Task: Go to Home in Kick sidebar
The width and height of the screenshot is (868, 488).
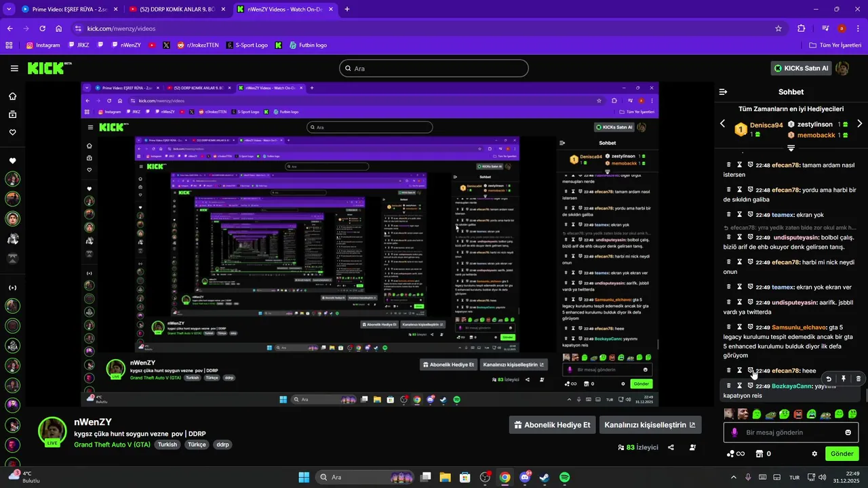Action: (13, 96)
